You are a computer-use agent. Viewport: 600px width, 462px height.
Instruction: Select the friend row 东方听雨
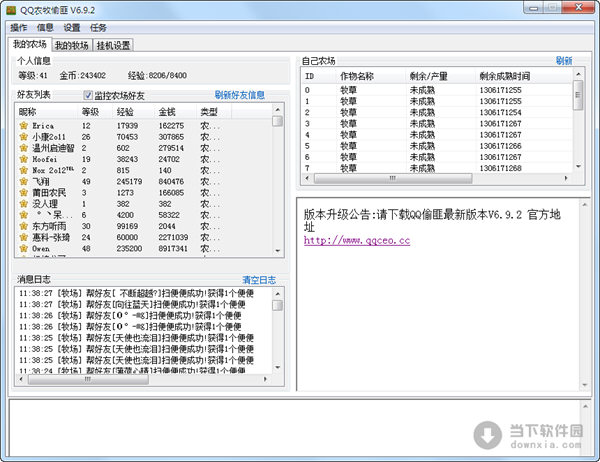pos(143,226)
